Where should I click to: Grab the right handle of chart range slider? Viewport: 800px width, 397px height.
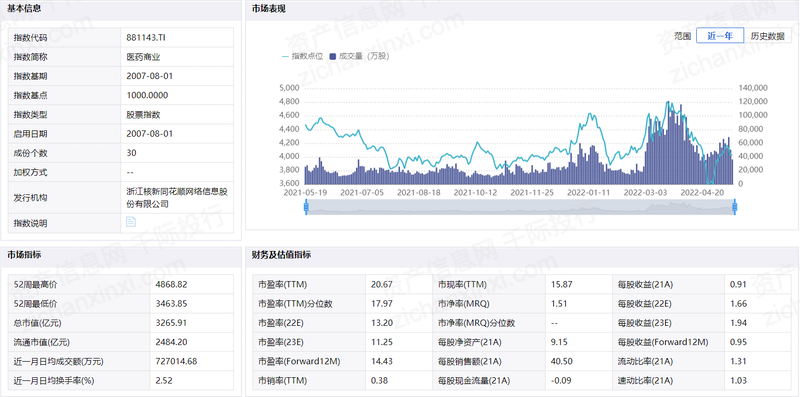click(735, 207)
